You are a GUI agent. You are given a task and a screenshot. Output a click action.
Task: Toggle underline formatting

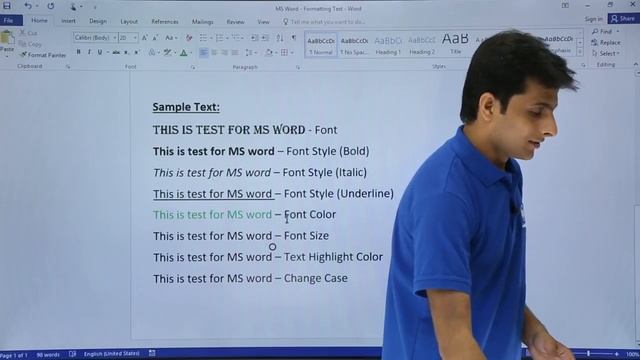point(100,52)
